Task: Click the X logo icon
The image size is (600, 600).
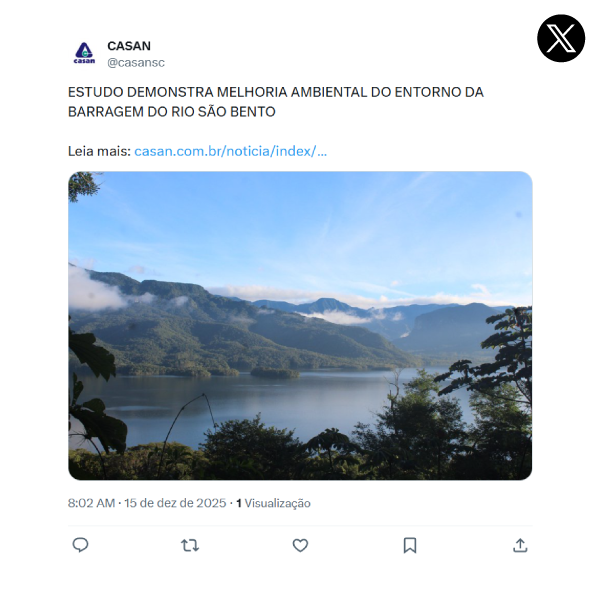Action: (x=561, y=38)
